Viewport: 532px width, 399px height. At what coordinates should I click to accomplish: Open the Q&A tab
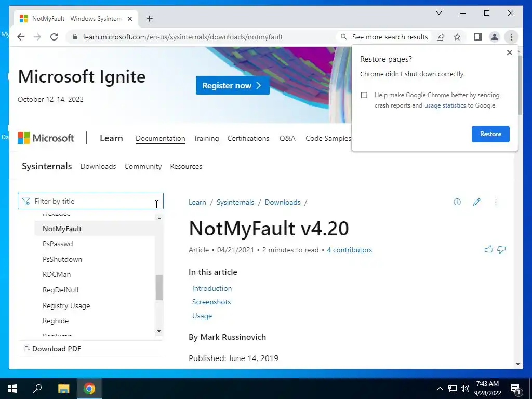(287, 138)
